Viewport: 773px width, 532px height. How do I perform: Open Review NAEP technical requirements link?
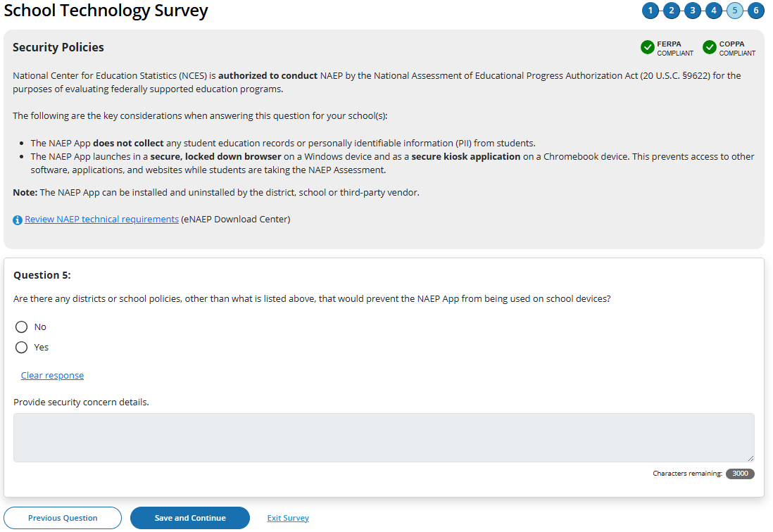(x=101, y=220)
